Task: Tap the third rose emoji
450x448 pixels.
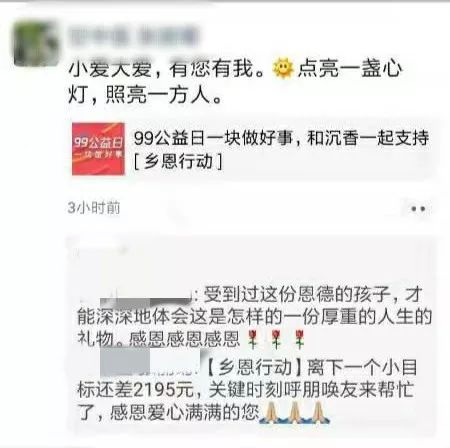Action: pyautogui.click(x=299, y=339)
